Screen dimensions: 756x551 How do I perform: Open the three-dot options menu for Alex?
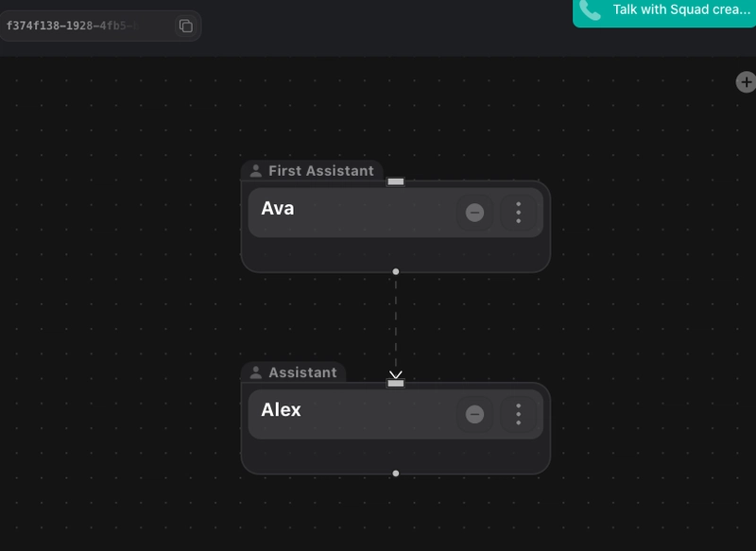click(x=518, y=414)
